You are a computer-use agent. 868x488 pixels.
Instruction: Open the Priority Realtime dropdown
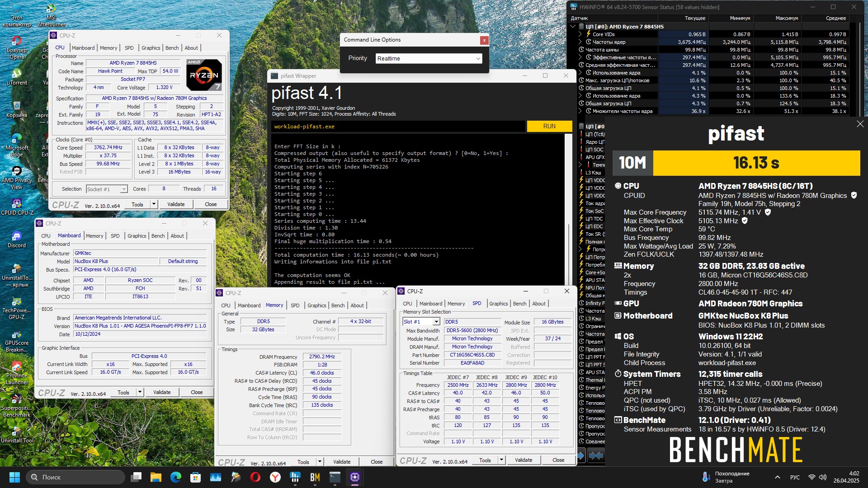(429, 58)
